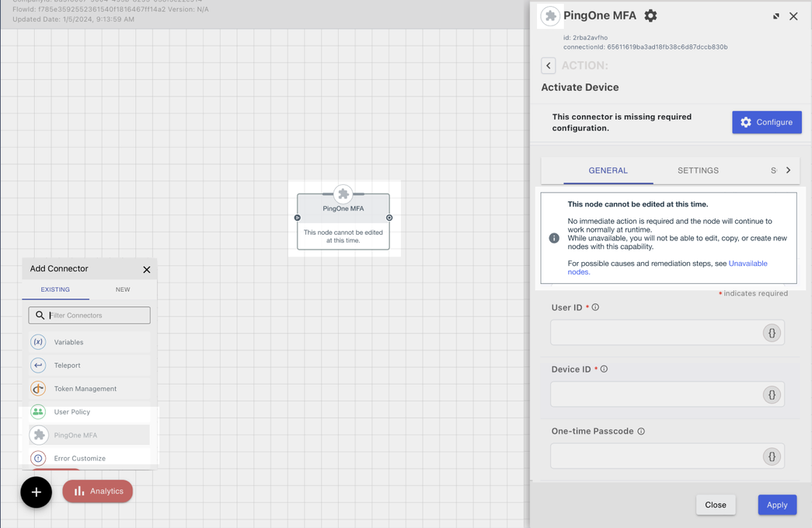812x528 pixels.
Task: Click the Updated Date text at top left
Action: coord(74,19)
